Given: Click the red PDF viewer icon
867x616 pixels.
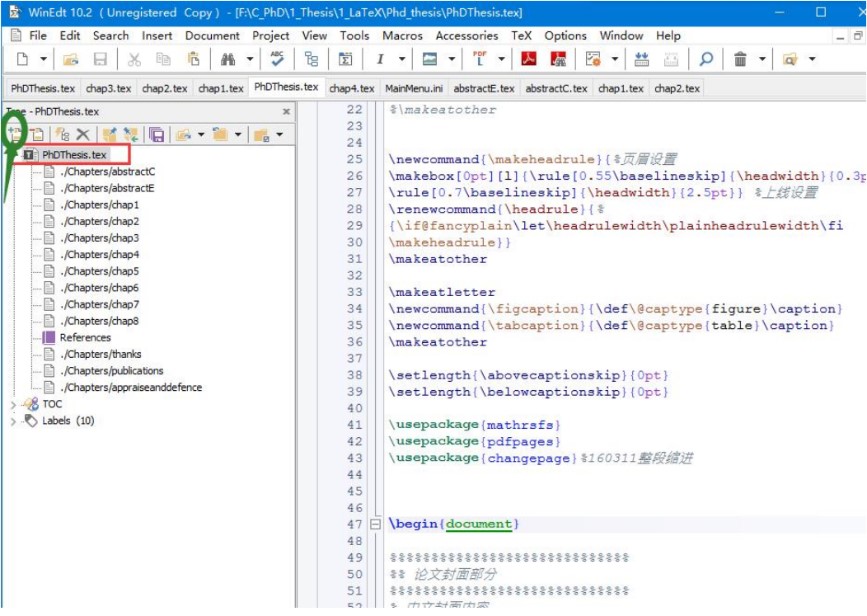Looking at the screenshot, I should point(528,60).
